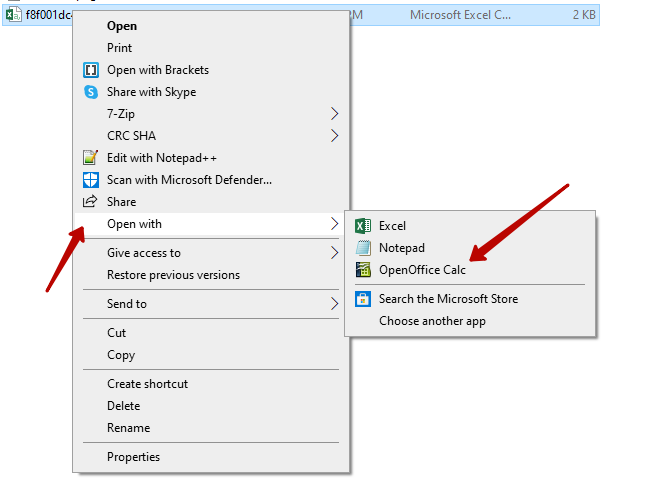Click the Excel file icon in file list

click(x=14, y=15)
